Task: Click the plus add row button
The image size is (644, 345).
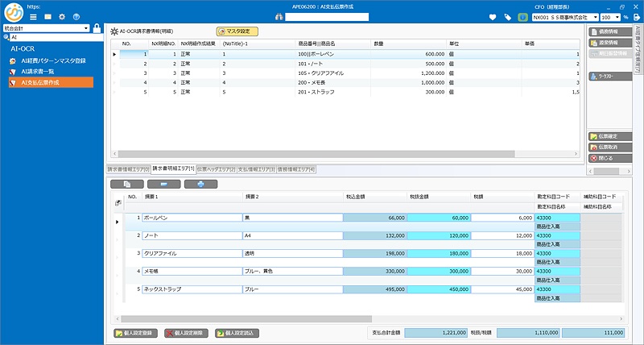Action: click(x=200, y=184)
